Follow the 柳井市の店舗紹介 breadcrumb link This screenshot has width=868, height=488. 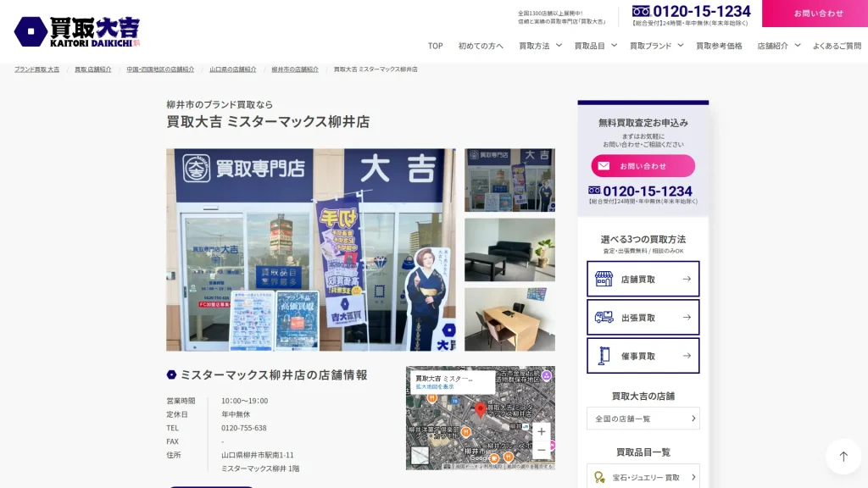click(x=295, y=69)
